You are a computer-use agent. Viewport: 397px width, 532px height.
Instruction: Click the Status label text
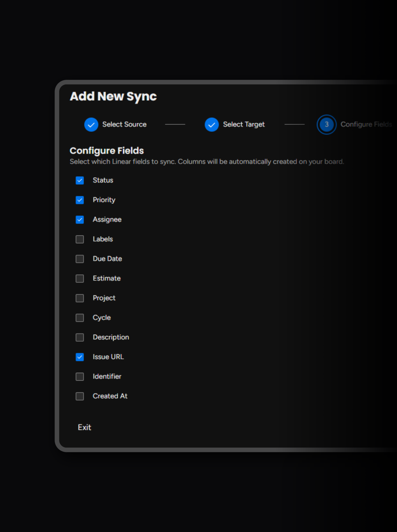(x=103, y=180)
